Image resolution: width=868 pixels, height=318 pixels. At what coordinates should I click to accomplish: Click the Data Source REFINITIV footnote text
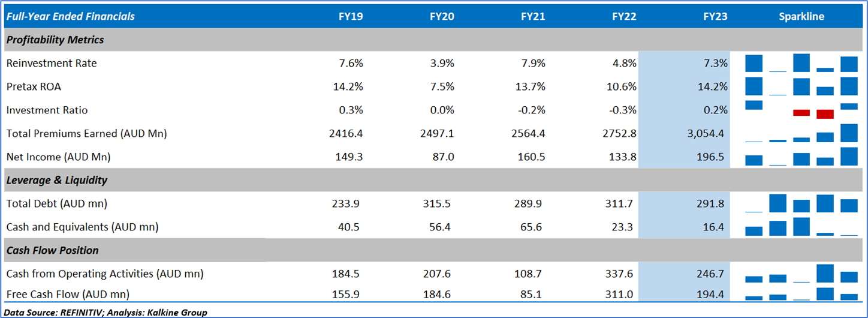point(106,312)
